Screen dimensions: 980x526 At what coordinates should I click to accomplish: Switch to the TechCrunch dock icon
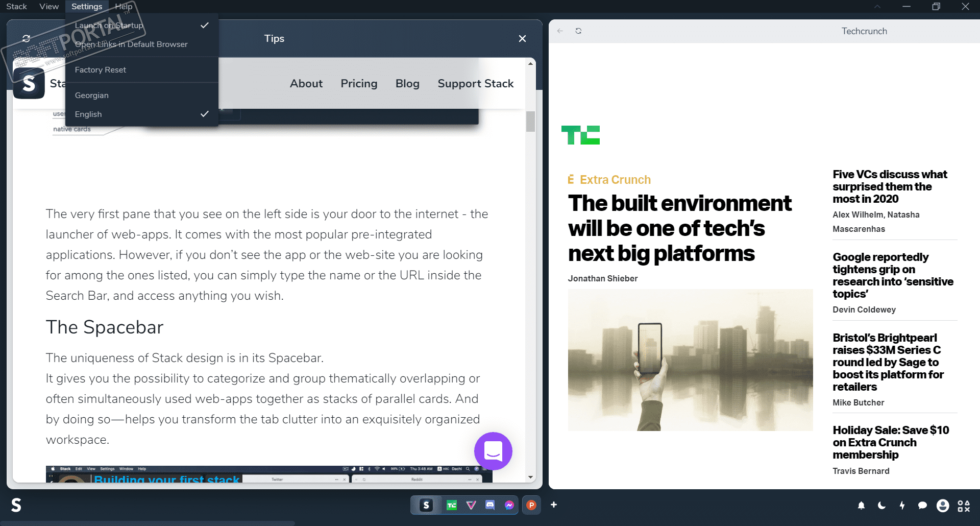(x=452, y=505)
